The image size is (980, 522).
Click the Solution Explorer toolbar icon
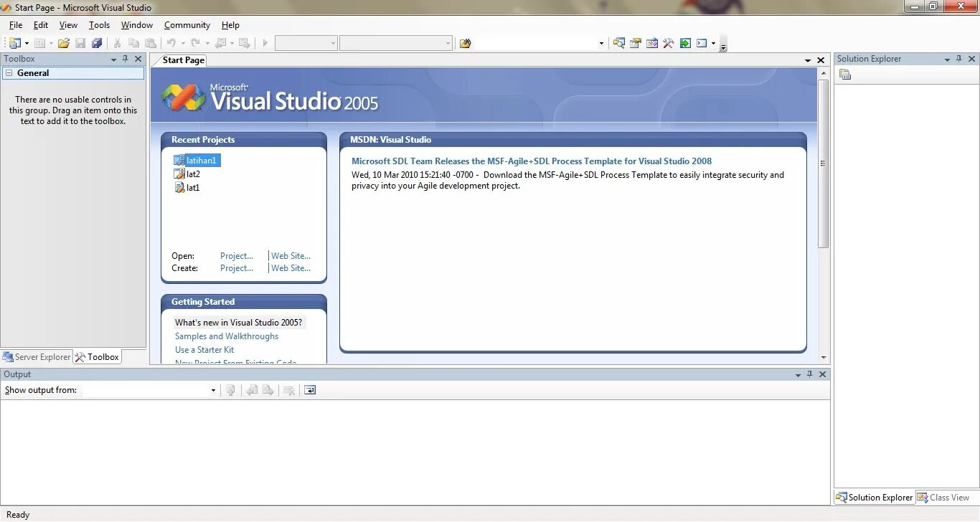(618, 43)
